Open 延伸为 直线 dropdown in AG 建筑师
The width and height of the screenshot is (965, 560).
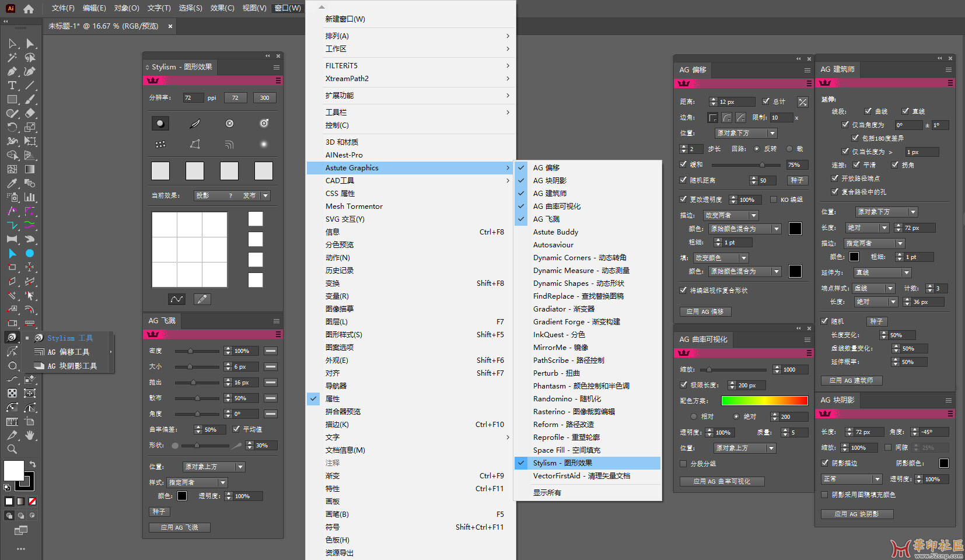click(882, 272)
